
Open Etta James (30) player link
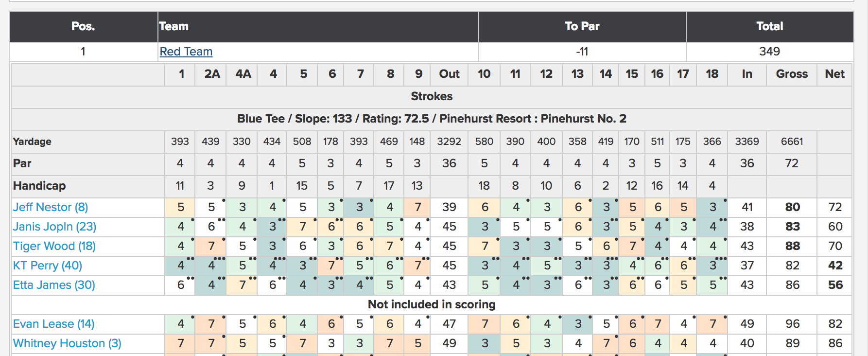(x=54, y=285)
